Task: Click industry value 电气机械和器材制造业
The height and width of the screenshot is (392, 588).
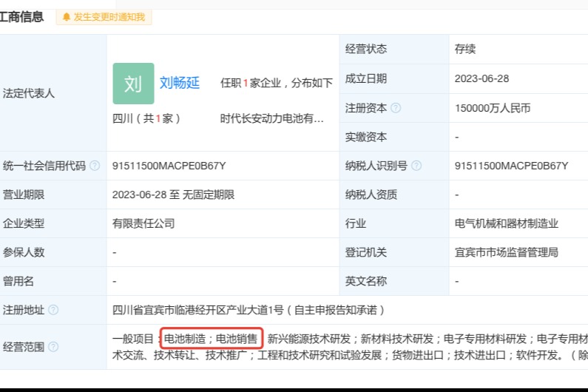Action: pos(506,223)
